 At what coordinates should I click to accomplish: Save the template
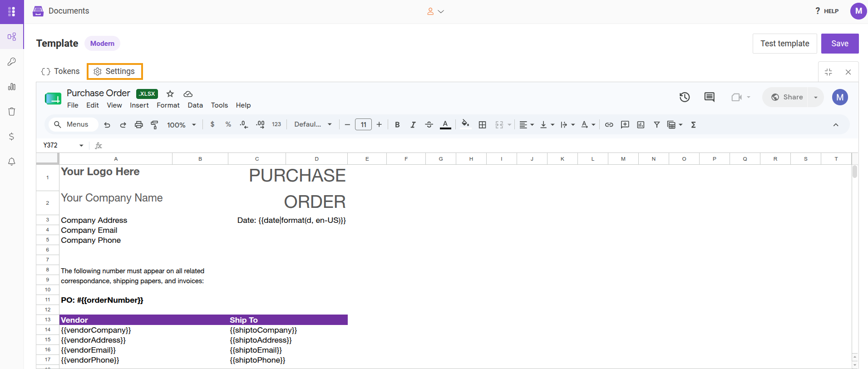coord(840,44)
